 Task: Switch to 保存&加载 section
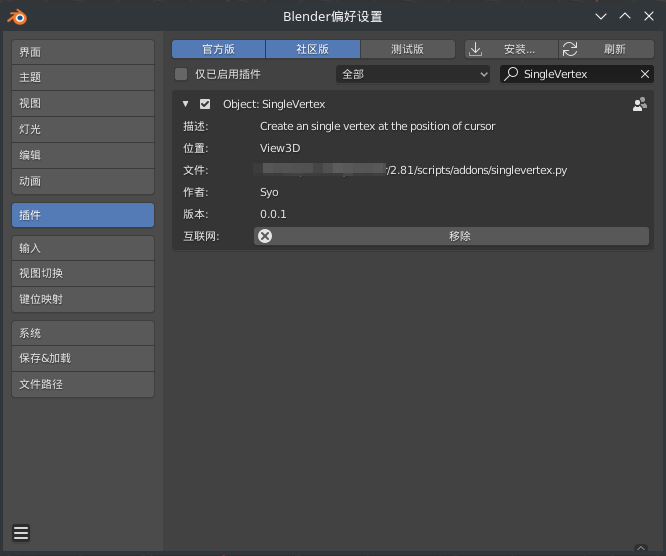click(83, 358)
